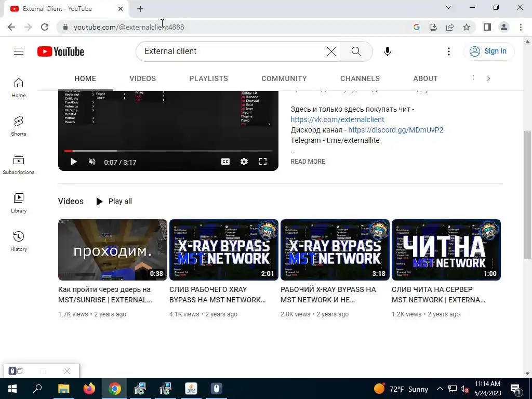This screenshot has height=399, width=532.
Task: Open Subscriptions in sidebar
Action: point(19,165)
